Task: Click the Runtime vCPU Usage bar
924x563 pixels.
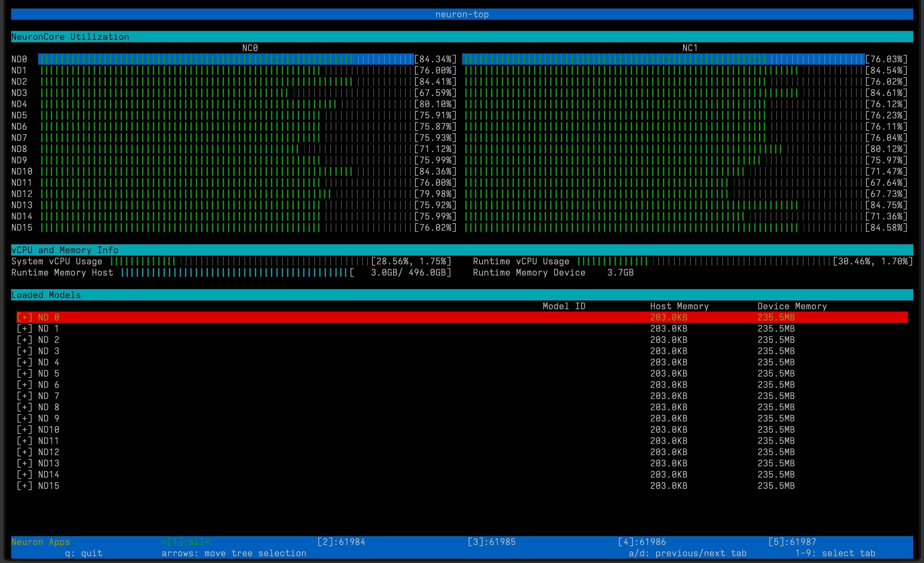Action: tap(704, 261)
